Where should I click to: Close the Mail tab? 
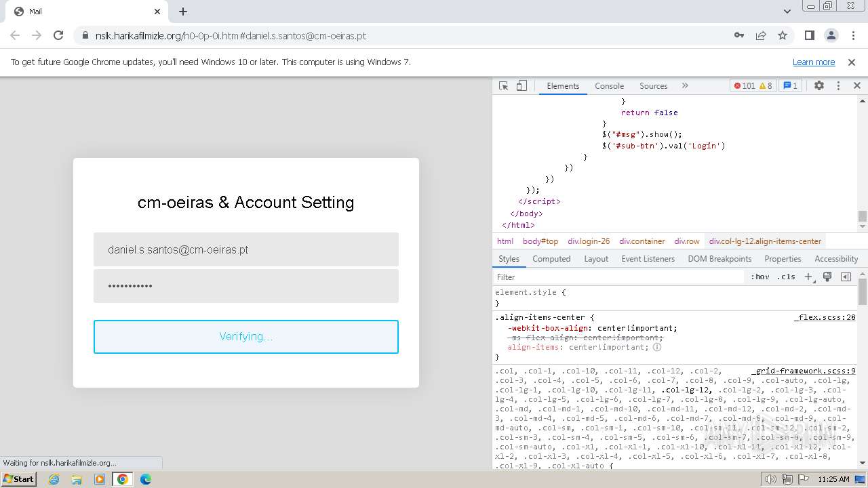tap(157, 12)
